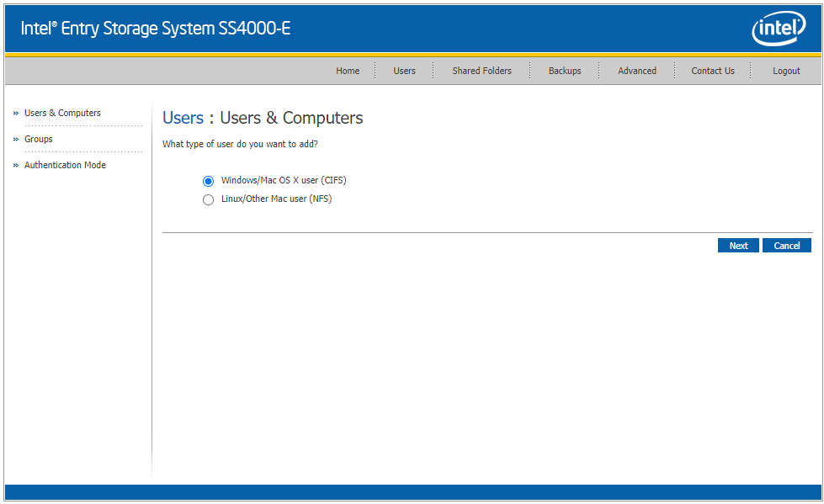Open the Home menu item
Viewport: 824px width, 504px height.
[x=348, y=71]
